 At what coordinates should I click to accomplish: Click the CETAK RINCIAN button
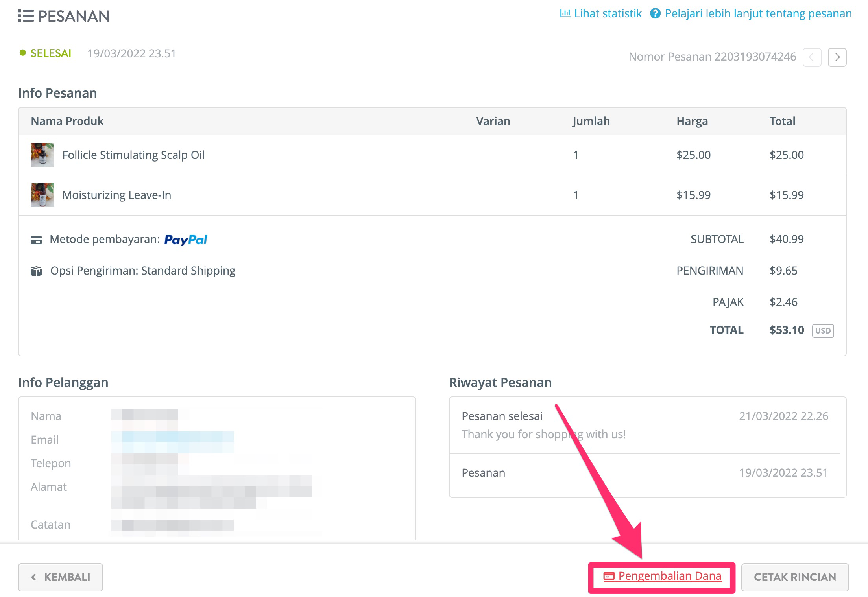pyautogui.click(x=795, y=577)
